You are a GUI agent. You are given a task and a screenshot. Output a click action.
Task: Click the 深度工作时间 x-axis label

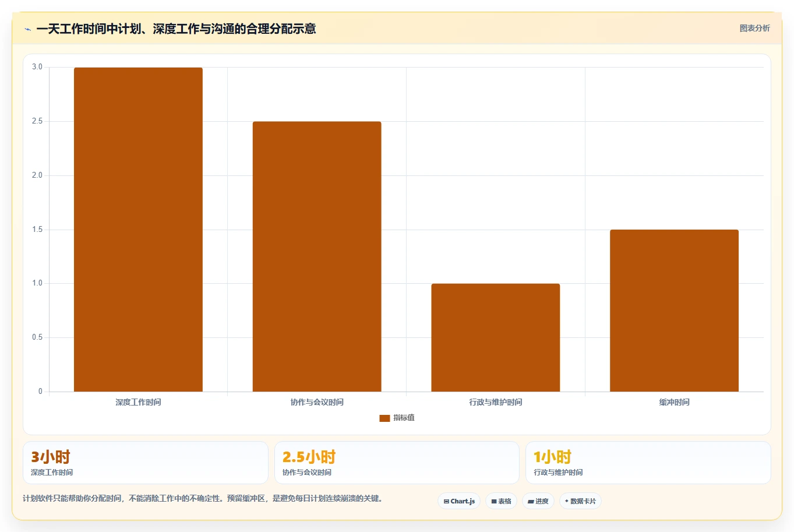pos(138,402)
